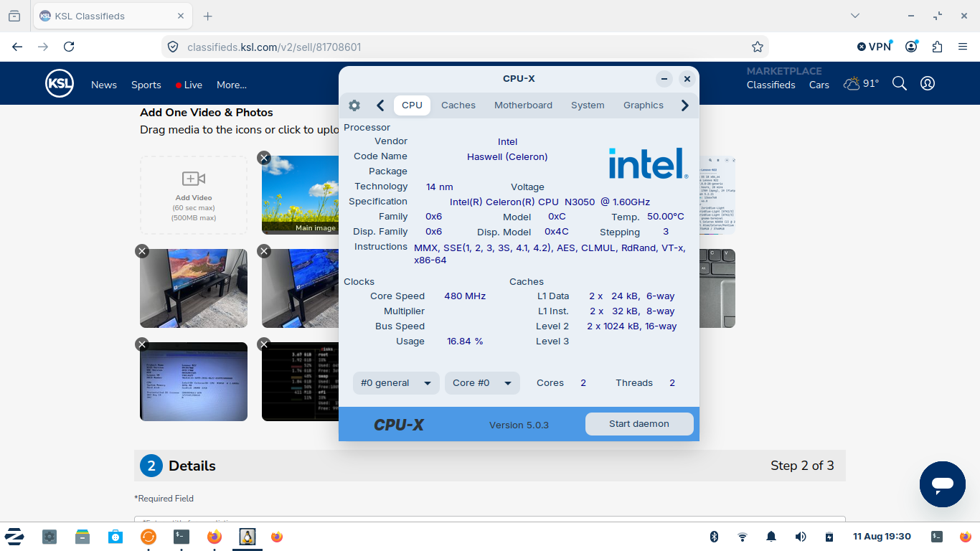Open the More... menu in KSL header
This screenshot has width=980, height=551.
coord(232,85)
